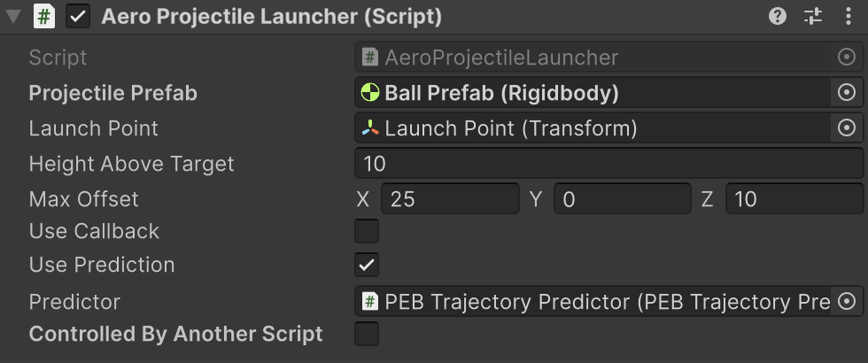Open the component presets icon
The height and width of the screenshot is (363, 868).
click(813, 17)
